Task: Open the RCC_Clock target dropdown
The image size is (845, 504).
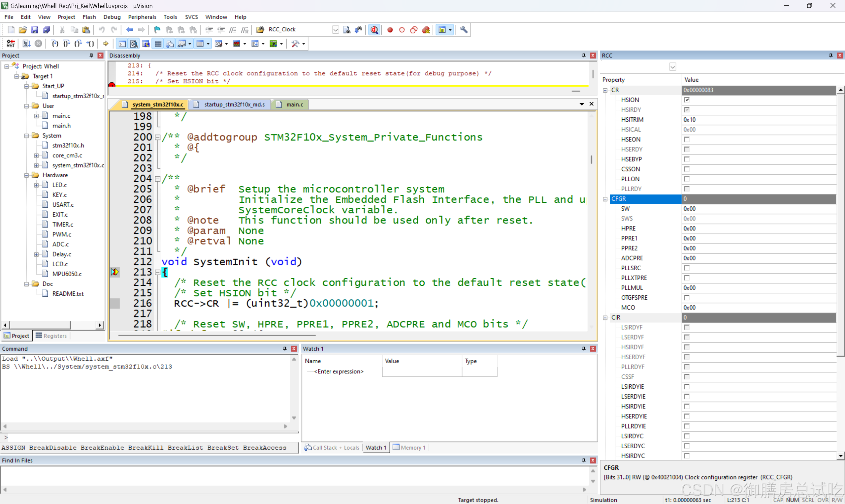Action: [335, 30]
